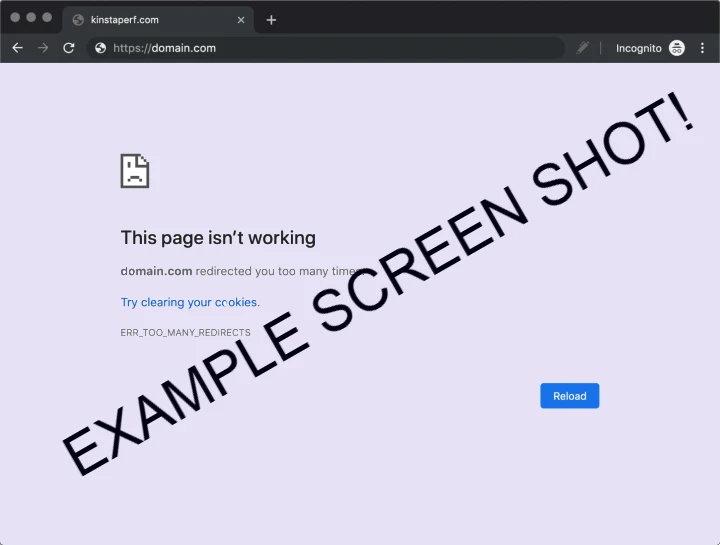The image size is (720, 545).
Task: Close the kinstaperf.com tab
Action: coord(241,20)
